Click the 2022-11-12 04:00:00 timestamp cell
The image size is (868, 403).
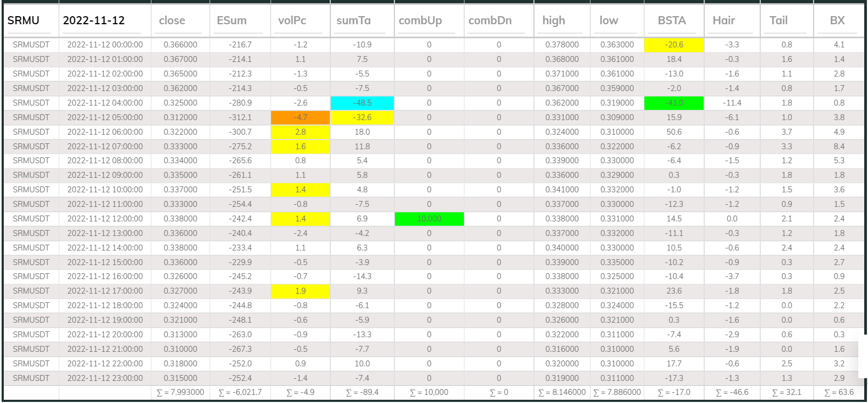105,103
